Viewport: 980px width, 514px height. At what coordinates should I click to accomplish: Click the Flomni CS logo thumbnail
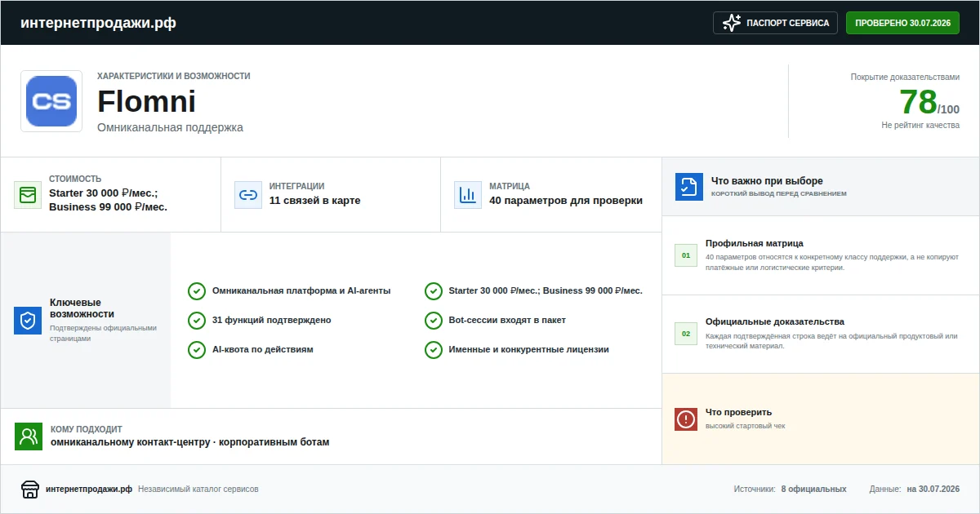coord(51,101)
